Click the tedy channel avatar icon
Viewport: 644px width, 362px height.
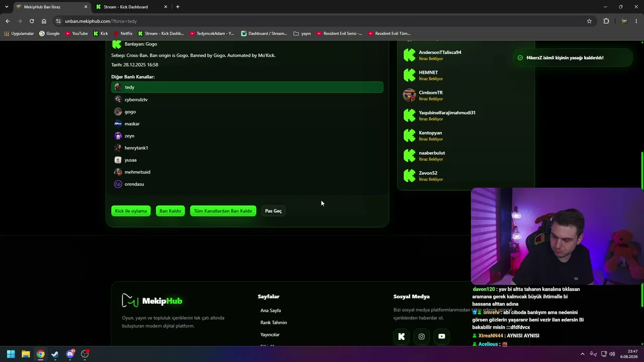pyautogui.click(x=118, y=87)
